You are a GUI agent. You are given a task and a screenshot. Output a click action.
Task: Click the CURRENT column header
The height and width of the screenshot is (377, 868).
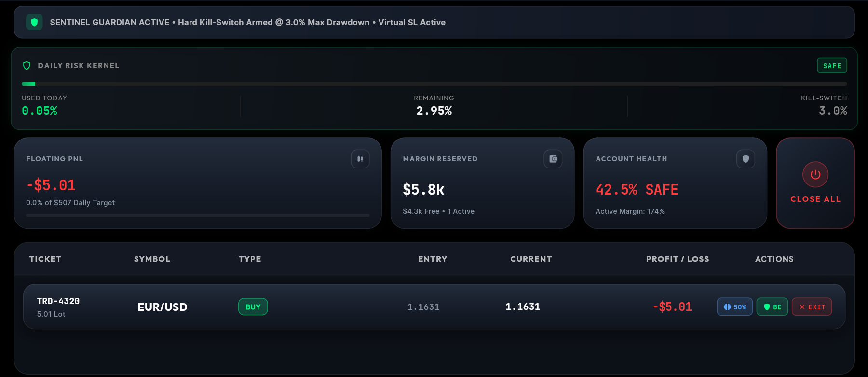(531, 259)
